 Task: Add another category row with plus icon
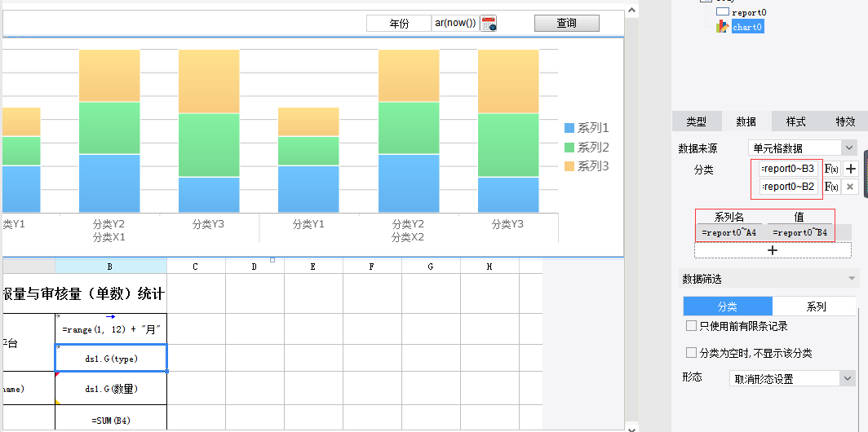[851, 170]
